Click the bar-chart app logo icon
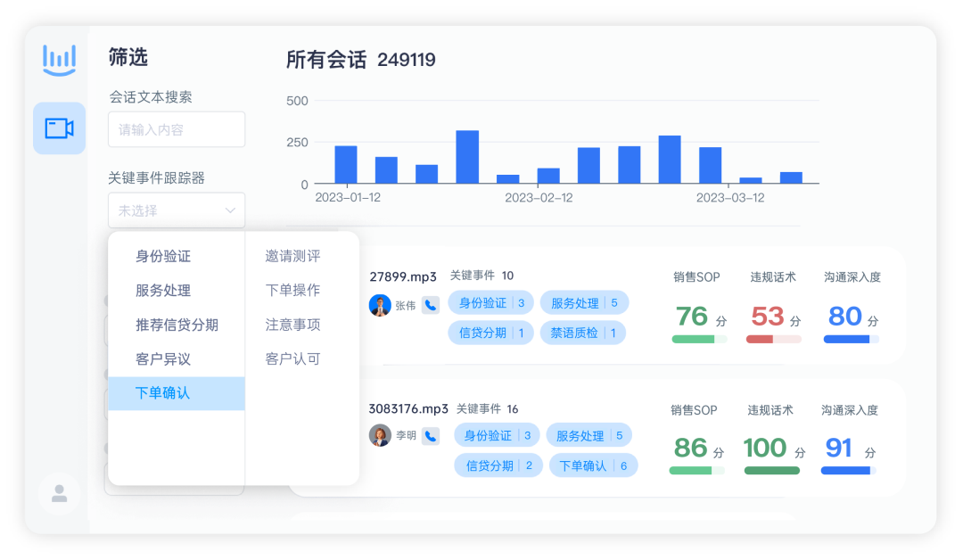Image resolution: width=963 pixels, height=560 pixels. tap(59, 60)
